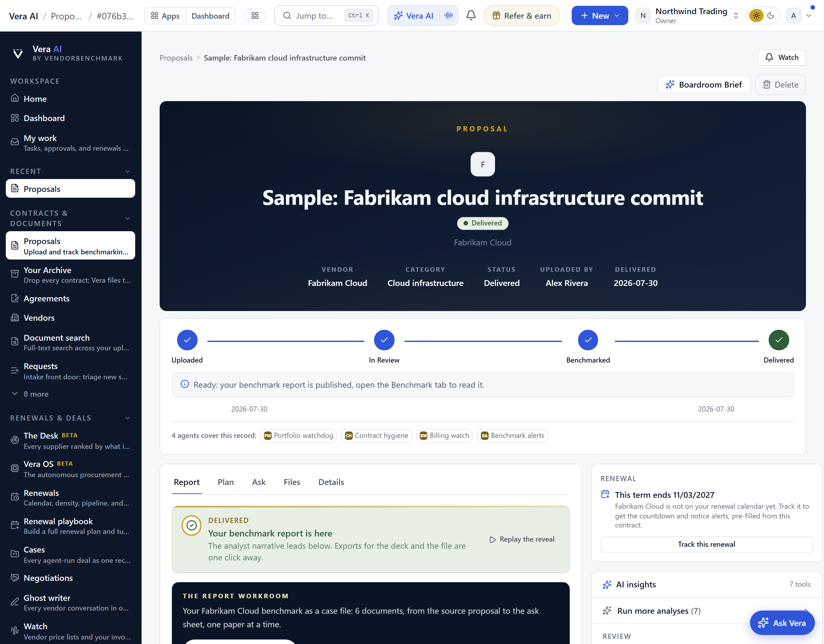Open Dashboard in sidebar
Image resolution: width=824 pixels, height=644 pixels.
(x=70, y=118)
